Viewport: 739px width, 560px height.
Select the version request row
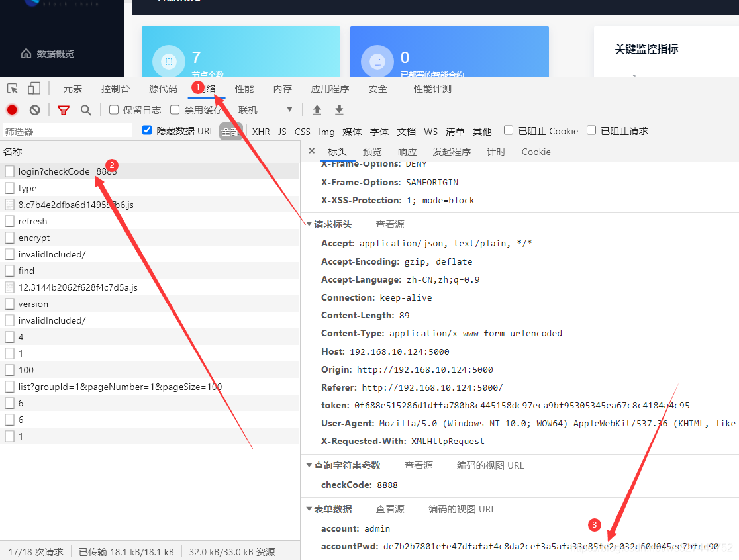(150, 304)
